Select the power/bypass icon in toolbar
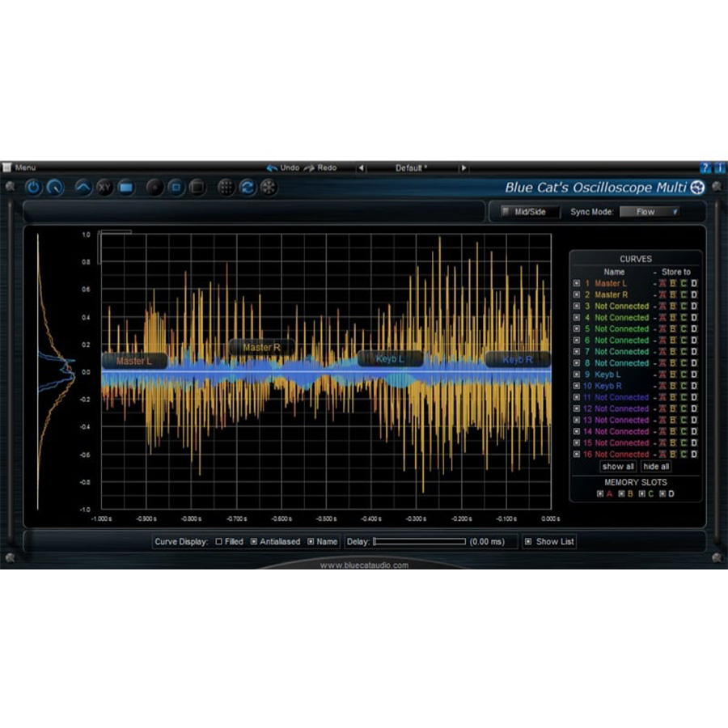 pos(33,187)
